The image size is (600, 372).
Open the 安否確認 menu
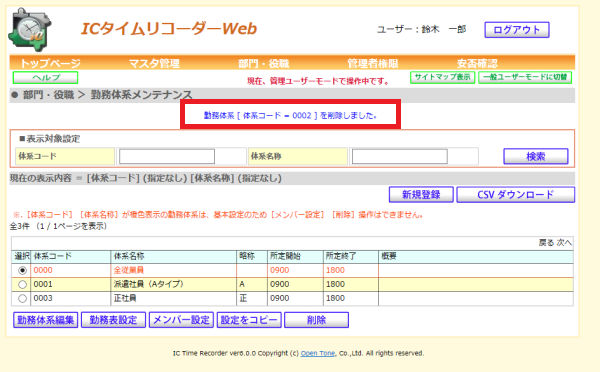(x=477, y=63)
